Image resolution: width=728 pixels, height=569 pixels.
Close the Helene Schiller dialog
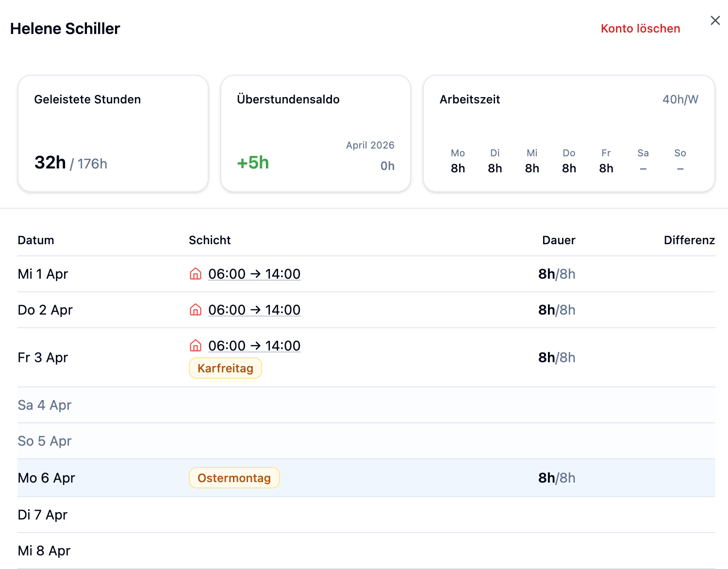click(715, 20)
